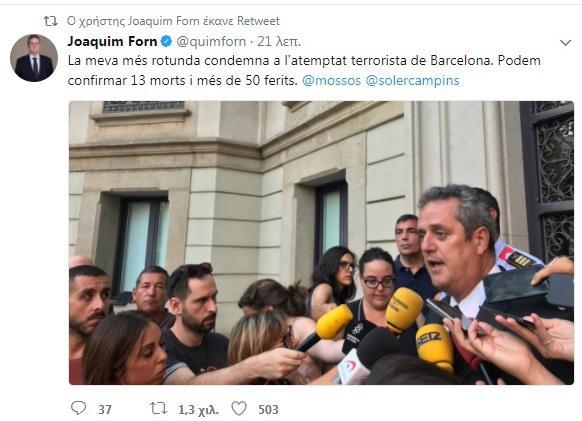Click the 503 likes count
The height and width of the screenshot is (421, 582).
(268, 409)
